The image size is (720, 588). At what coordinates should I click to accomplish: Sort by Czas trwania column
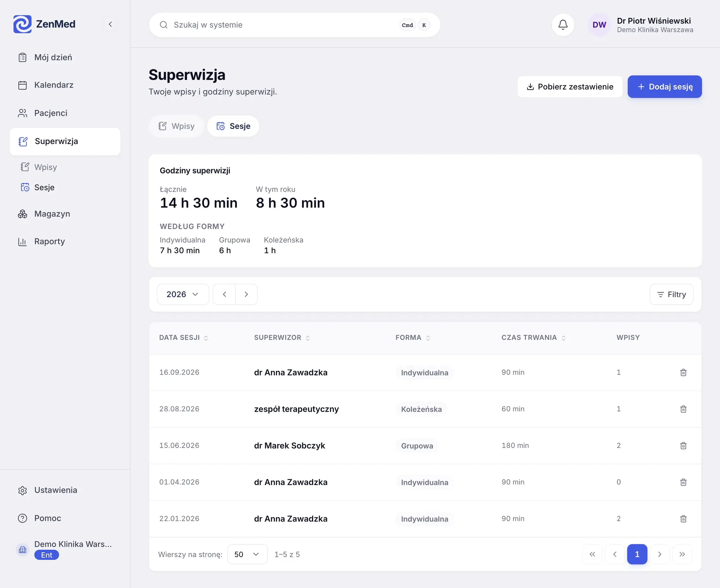533,337
